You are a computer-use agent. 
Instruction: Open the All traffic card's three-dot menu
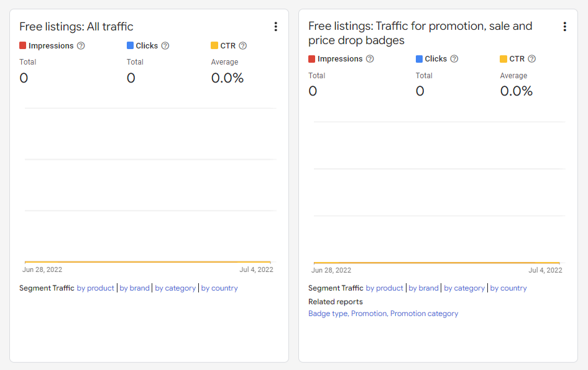pos(275,27)
